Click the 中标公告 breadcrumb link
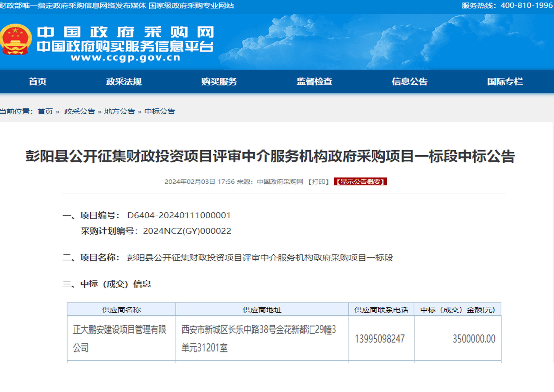554x392 pixels. (x=159, y=112)
